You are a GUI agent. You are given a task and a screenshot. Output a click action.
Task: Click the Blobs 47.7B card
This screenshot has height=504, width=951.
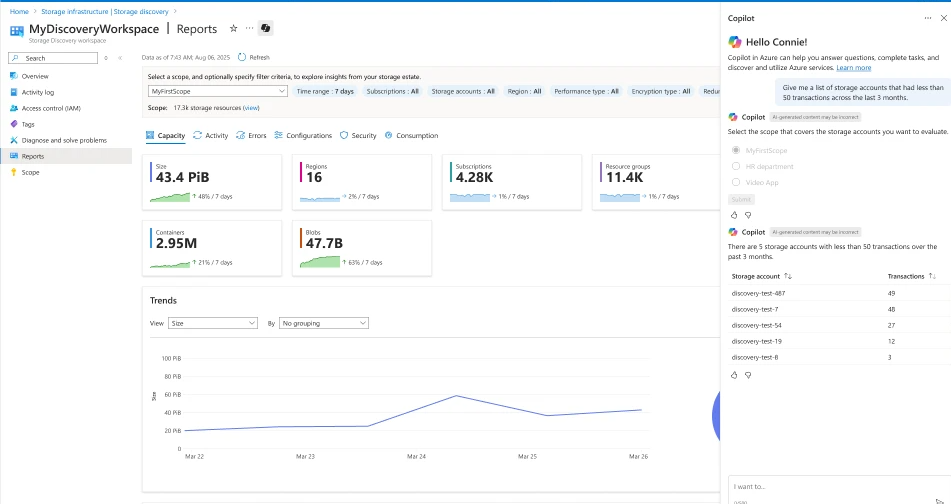click(x=362, y=248)
